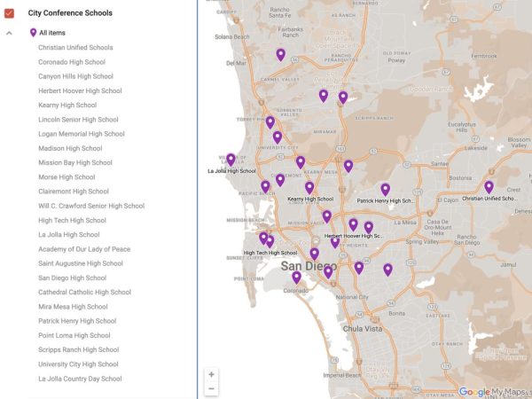Open the Google My Maps logo link
Screen dimensions: 532x399
(492, 391)
